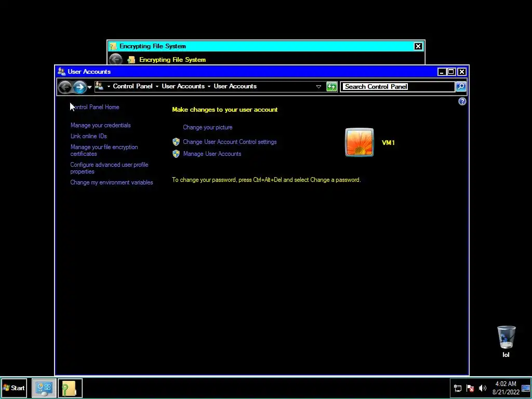Open Configure advanced user profile properties
The height and width of the screenshot is (399, 532).
(x=109, y=168)
